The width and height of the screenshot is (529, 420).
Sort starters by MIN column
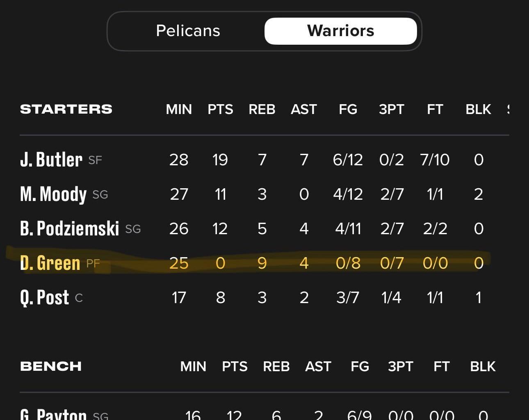pos(179,110)
